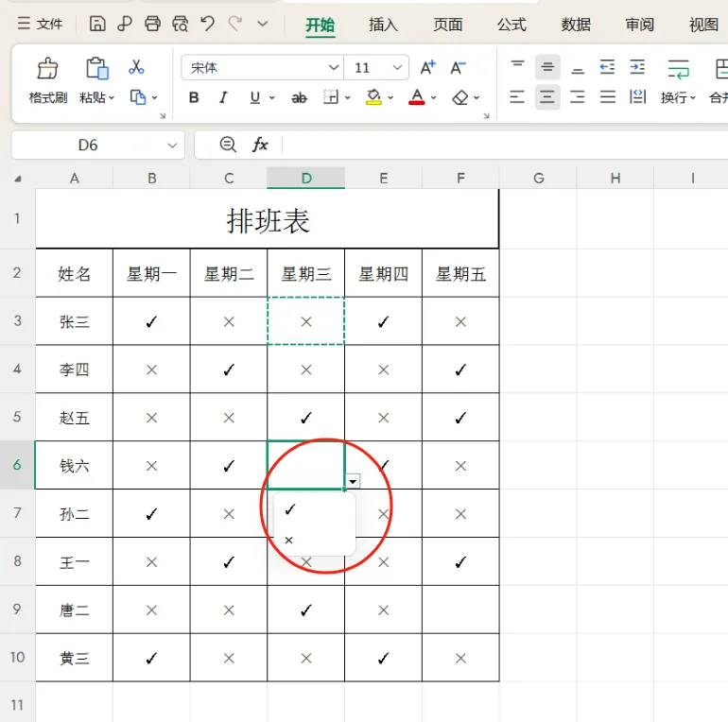The height and width of the screenshot is (722, 728).
Task: Toggle strikethrough formatting
Action: tap(299, 98)
